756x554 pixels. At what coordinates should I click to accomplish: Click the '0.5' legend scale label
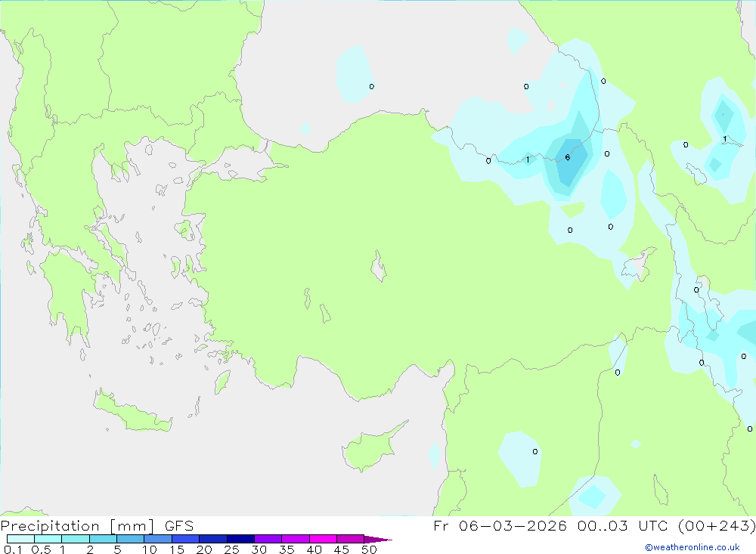point(41,549)
